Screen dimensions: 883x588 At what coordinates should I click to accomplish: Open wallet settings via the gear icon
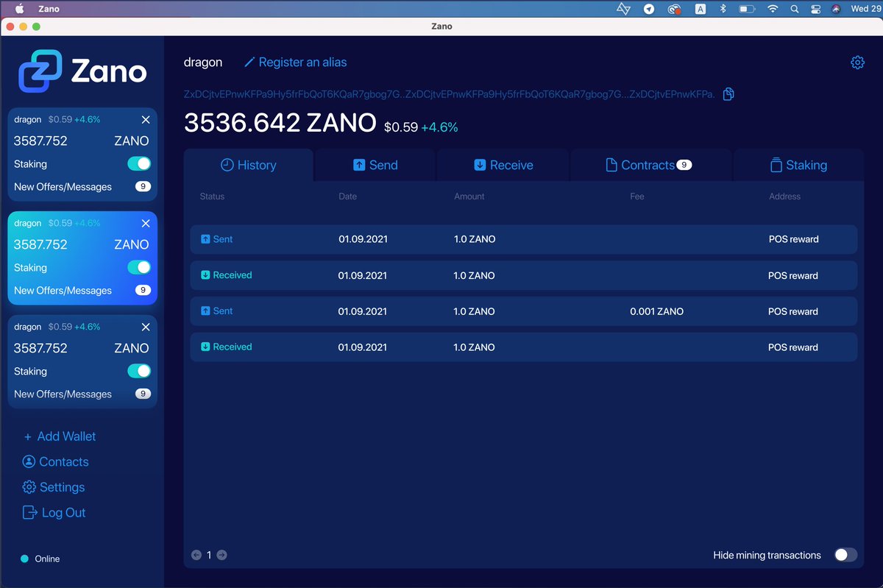click(x=857, y=63)
